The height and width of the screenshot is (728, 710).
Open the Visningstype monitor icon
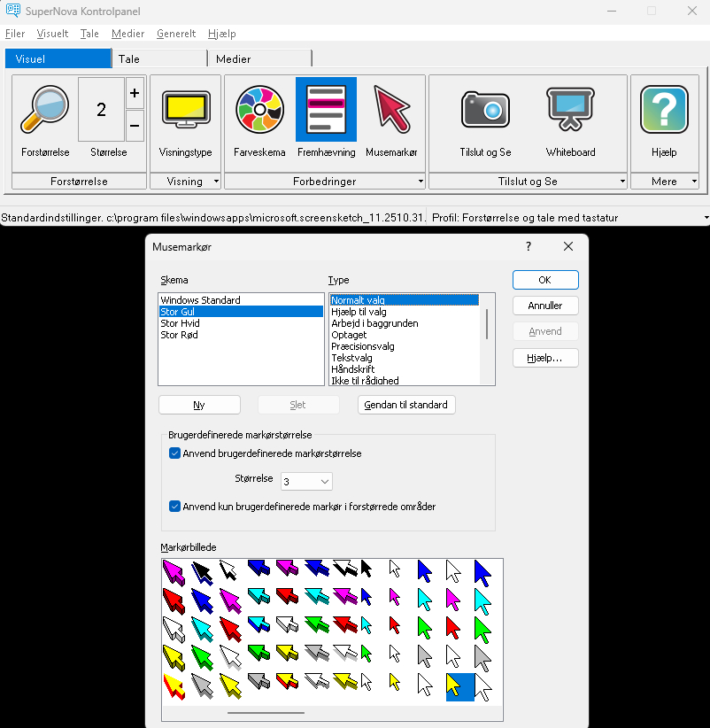185,110
